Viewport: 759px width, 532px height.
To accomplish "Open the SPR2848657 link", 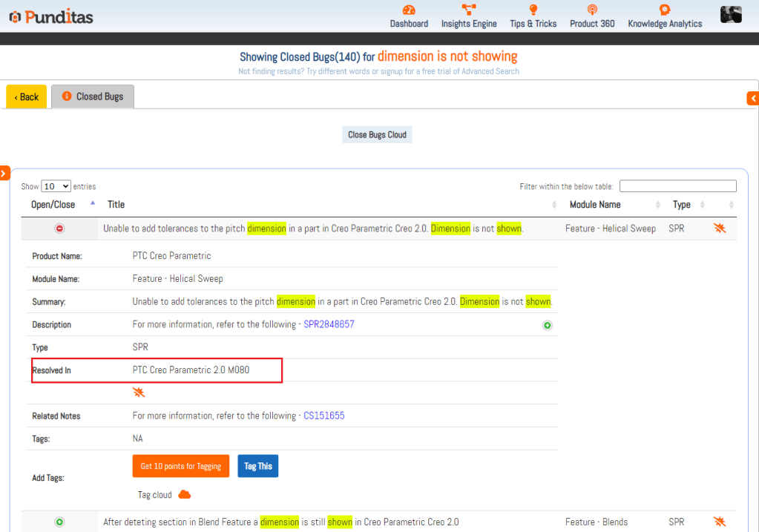I will (329, 325).
